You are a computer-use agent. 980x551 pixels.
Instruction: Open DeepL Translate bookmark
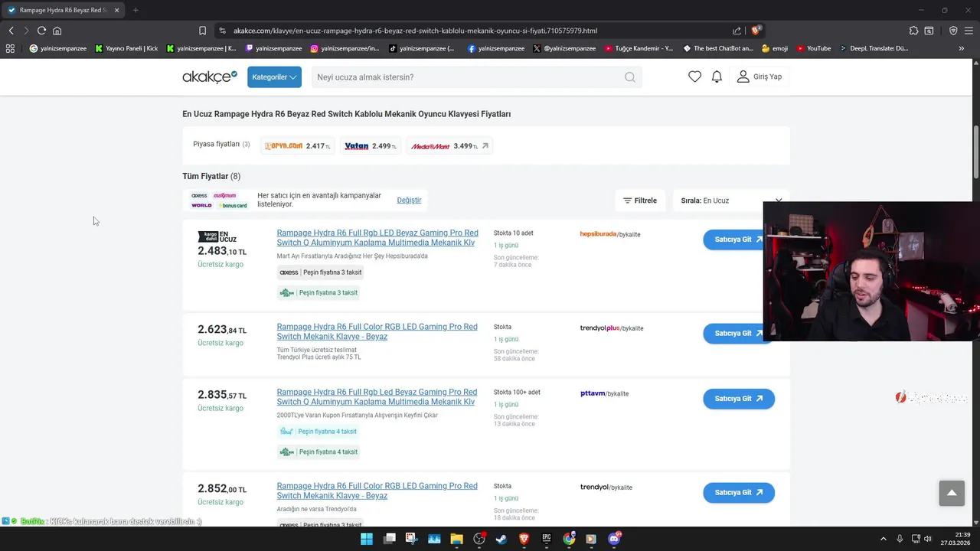873,48
